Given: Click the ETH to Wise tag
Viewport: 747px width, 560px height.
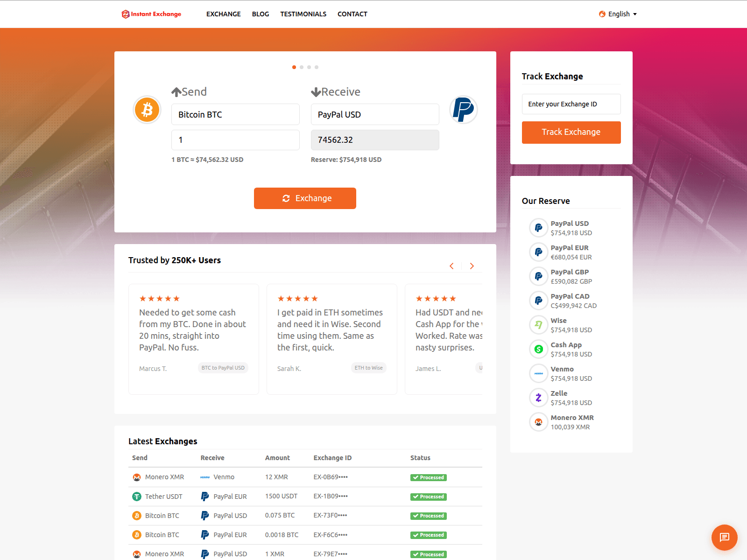Looking at the screenshot, I should (368, 368).
